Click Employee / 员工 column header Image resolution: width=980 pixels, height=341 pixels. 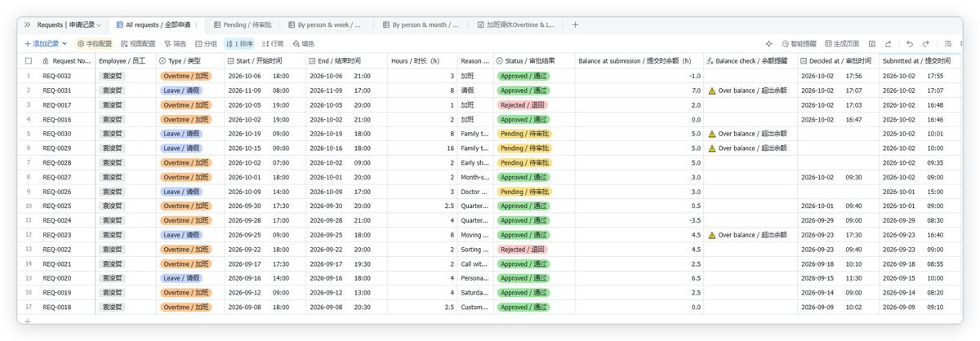126,61
